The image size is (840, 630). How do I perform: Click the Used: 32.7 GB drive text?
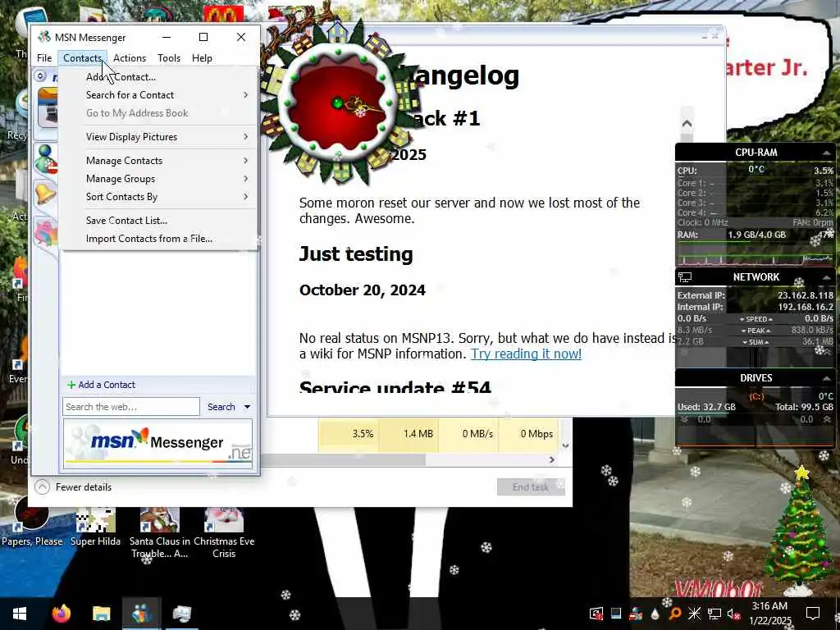pos(706,407)
